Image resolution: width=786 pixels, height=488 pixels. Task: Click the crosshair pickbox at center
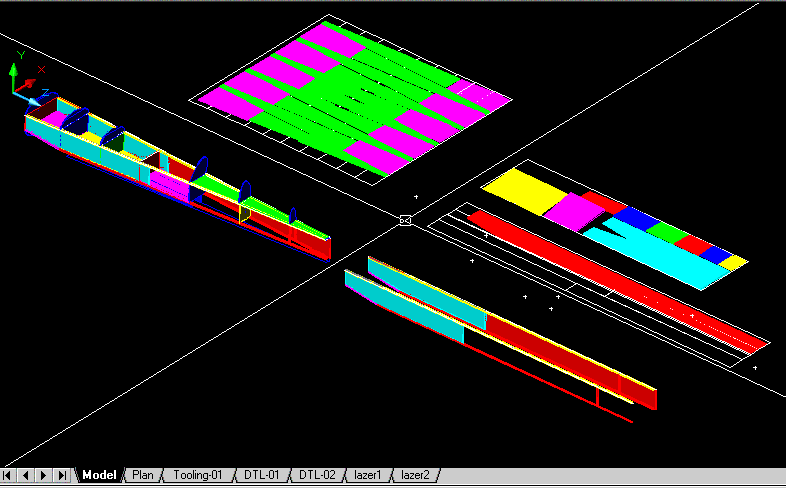tap(405, 219)
